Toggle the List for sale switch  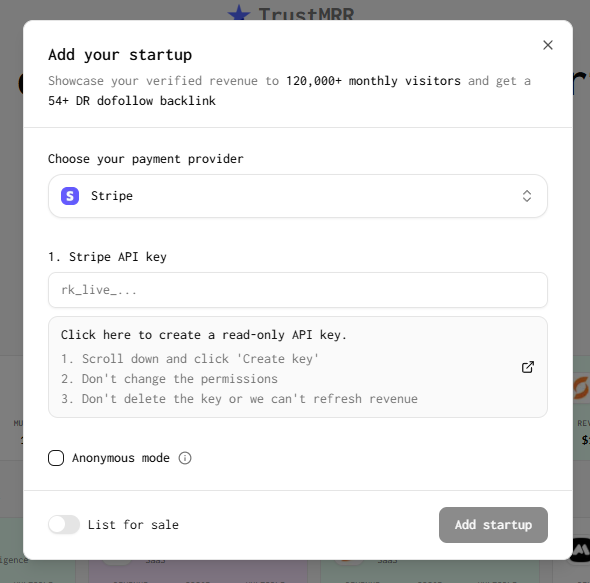click(64, 525)
